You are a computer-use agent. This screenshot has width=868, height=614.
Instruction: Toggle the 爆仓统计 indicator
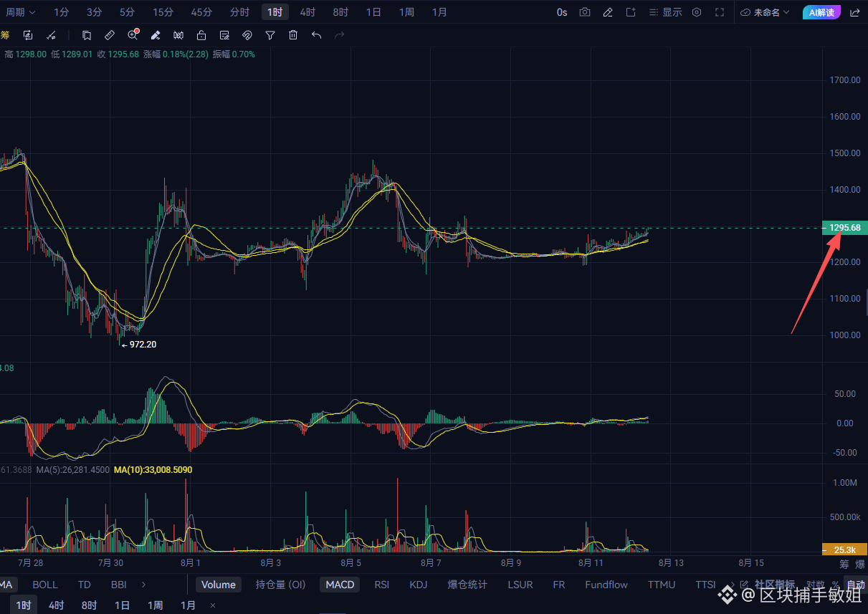coord(467,585)
